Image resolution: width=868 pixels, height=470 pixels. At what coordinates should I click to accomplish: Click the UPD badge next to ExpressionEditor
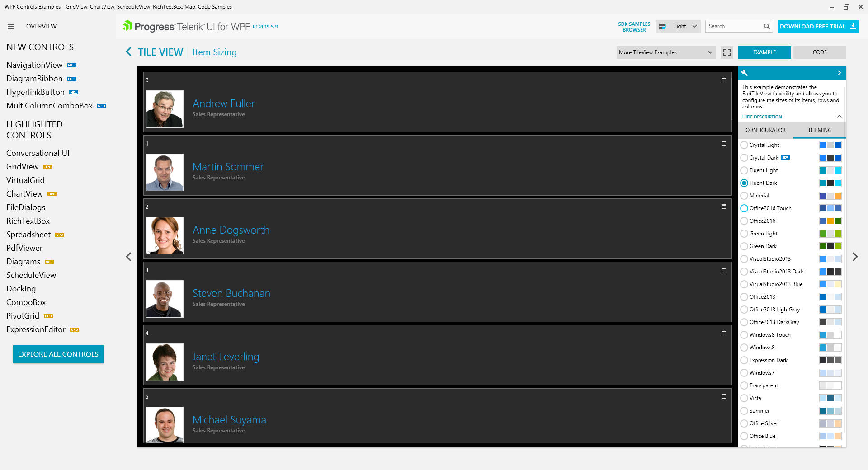75,330
